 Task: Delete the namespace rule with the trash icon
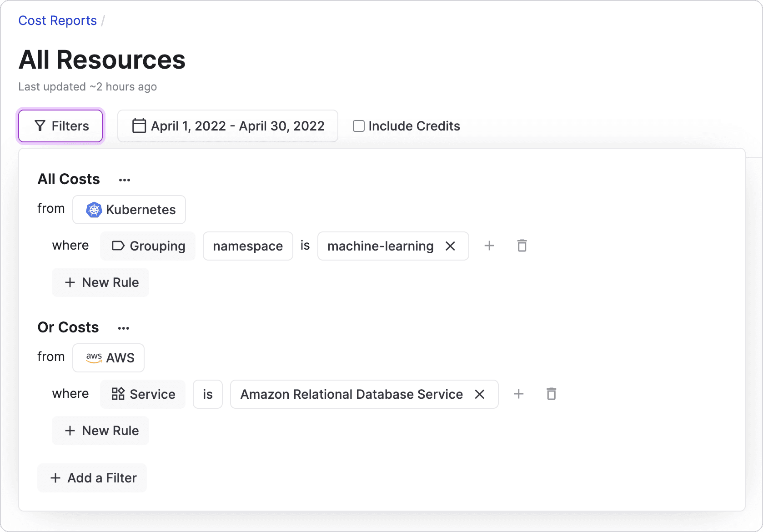[522, 246]
